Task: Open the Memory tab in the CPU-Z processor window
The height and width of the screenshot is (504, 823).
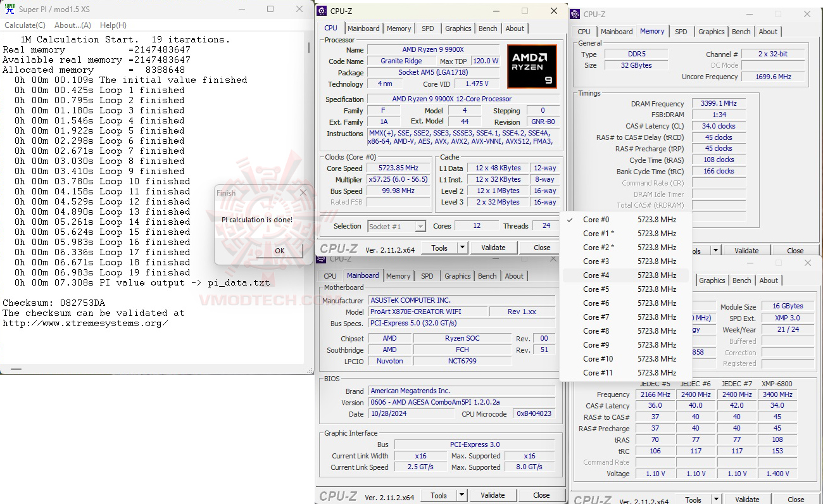Action: point(399,28)
